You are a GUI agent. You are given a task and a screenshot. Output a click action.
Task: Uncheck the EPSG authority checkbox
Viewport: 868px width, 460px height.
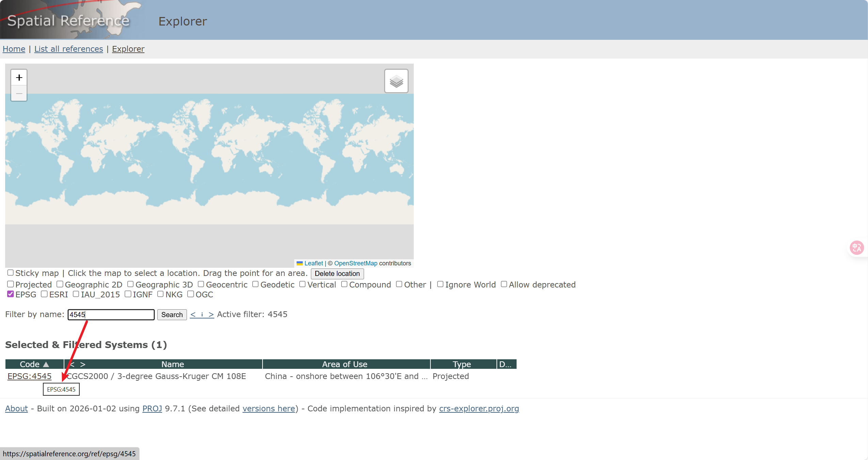click(11, 294)
